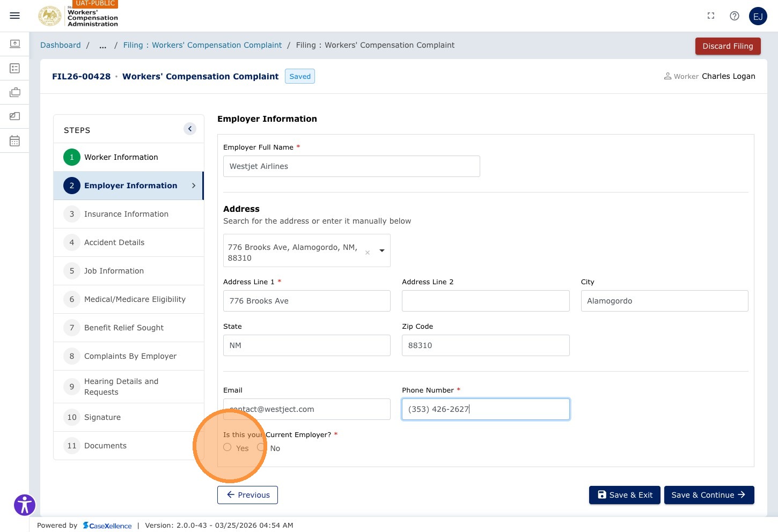This screenshot has height=532, width=778.
Task: Open the task list sidebar icon
Action: coord(15,68)
